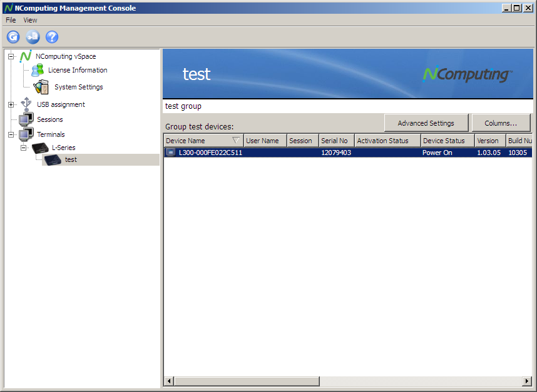The height and width of the screenshot is (392, 537).
Task: Sort by the Activation Status column header
Action: 387,141
